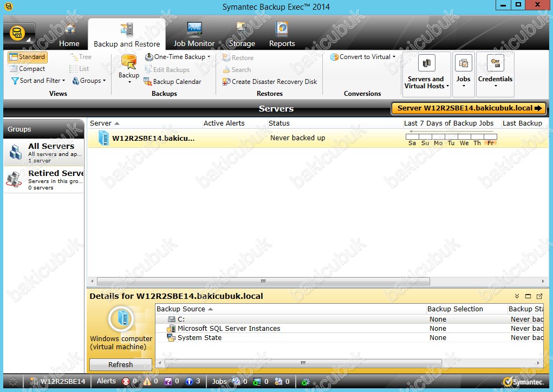Select the Tree view option
This screenshot has height=392, width=553.
(x=81, y=57)
